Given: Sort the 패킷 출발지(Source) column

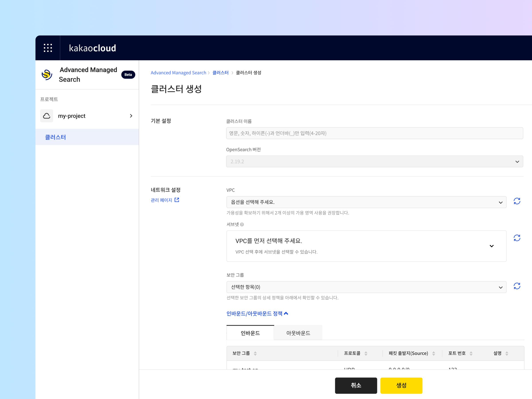Looking at the screenshot, I should [x=434, y=353].
